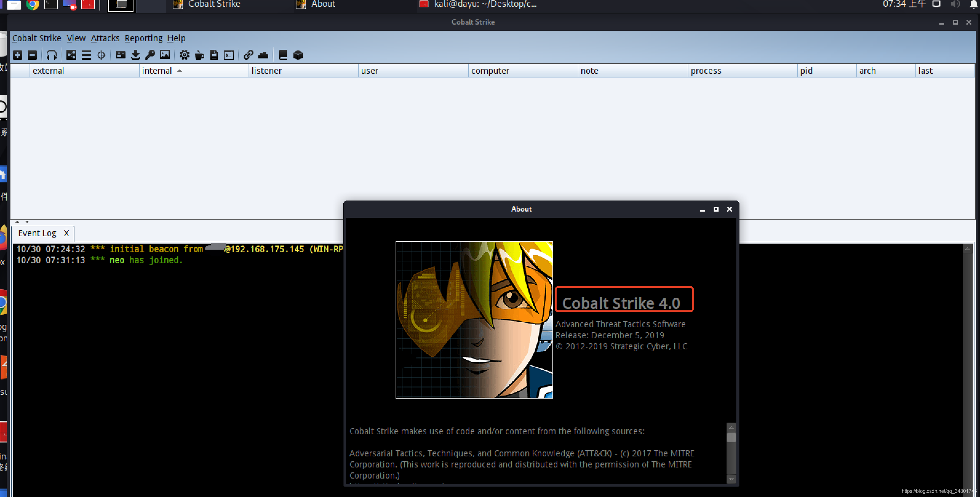Select the Event Log tab

(37, 233)
